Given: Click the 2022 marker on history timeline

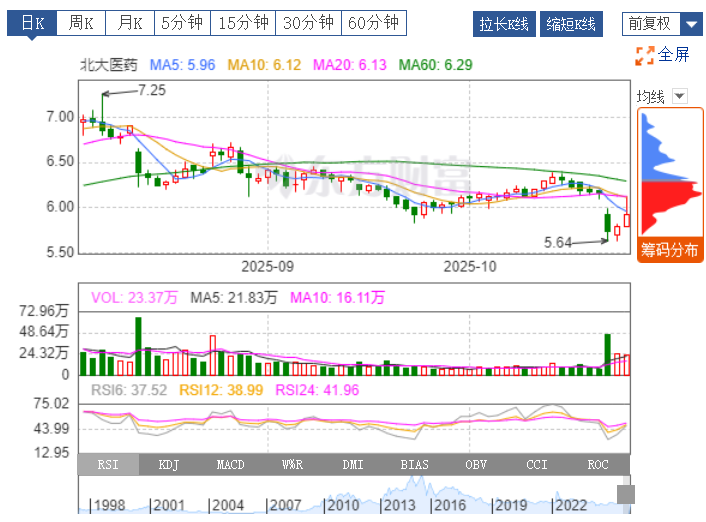Looking at the screenshot, I should [x=571, y=505].
